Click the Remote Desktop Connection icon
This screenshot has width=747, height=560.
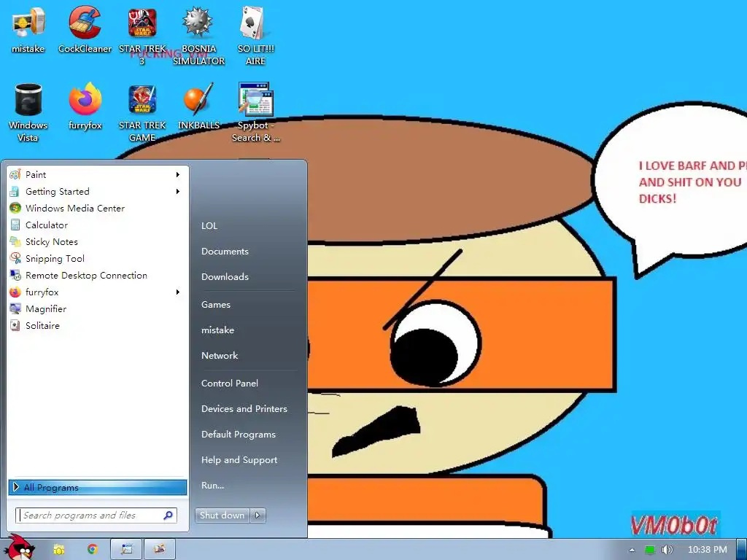click(15, 275)
